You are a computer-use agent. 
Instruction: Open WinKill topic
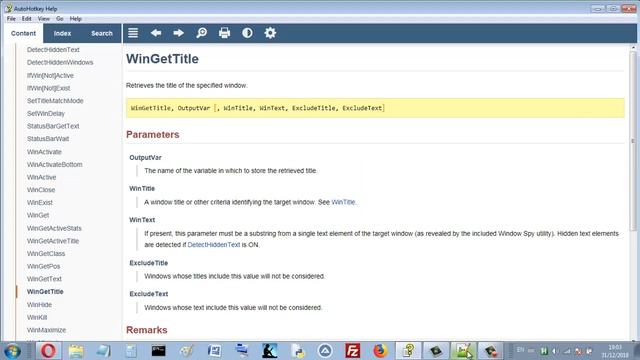coord(37,318)
